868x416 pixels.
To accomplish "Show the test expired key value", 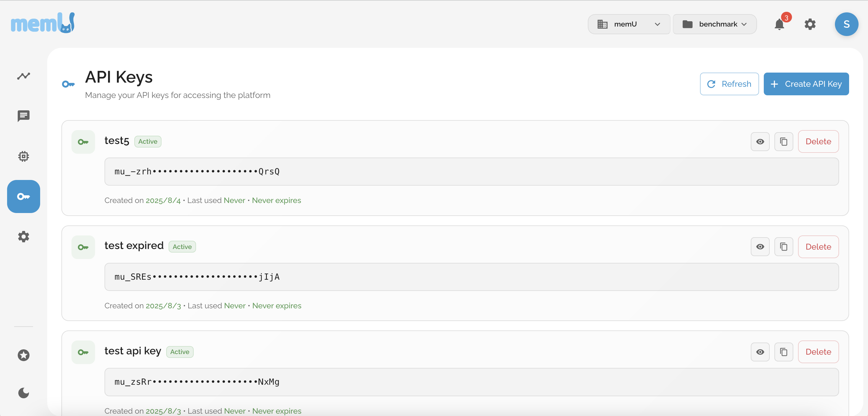I will click(760, 247).
